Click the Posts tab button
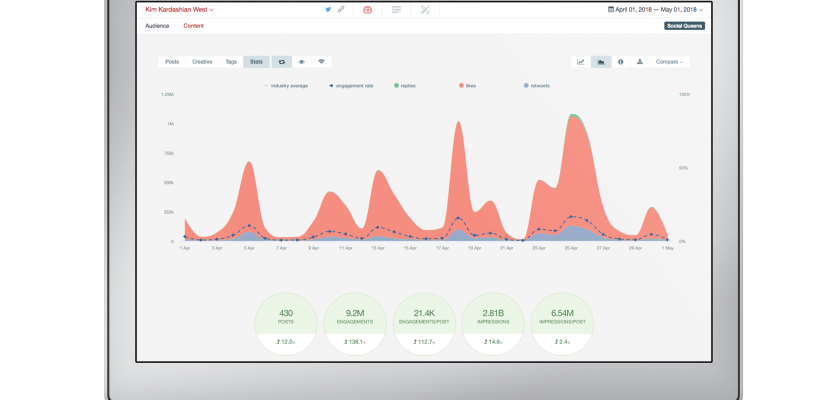840x400 pixels. point(172,62)
